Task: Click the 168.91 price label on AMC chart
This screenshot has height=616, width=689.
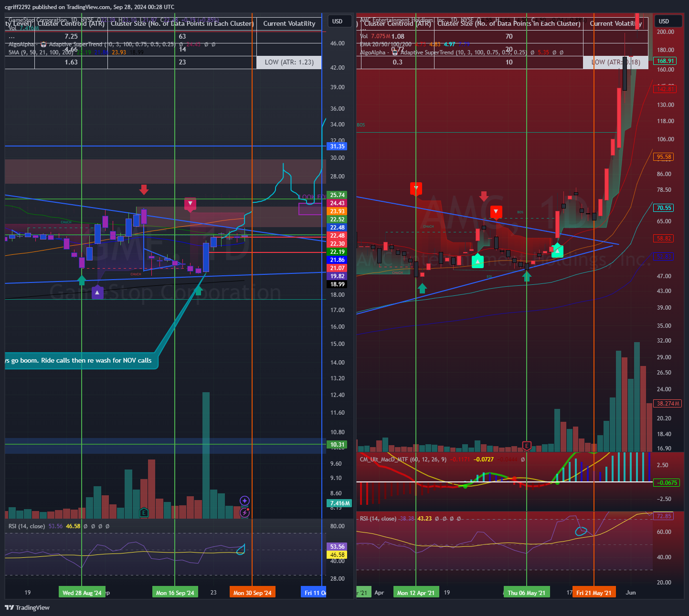Action: tap(666, 61)
